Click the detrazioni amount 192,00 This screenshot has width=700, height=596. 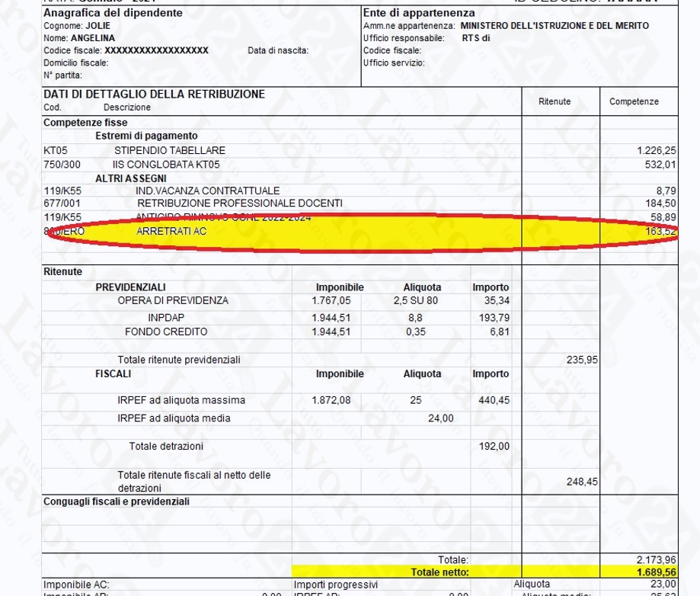pos(494,447)
